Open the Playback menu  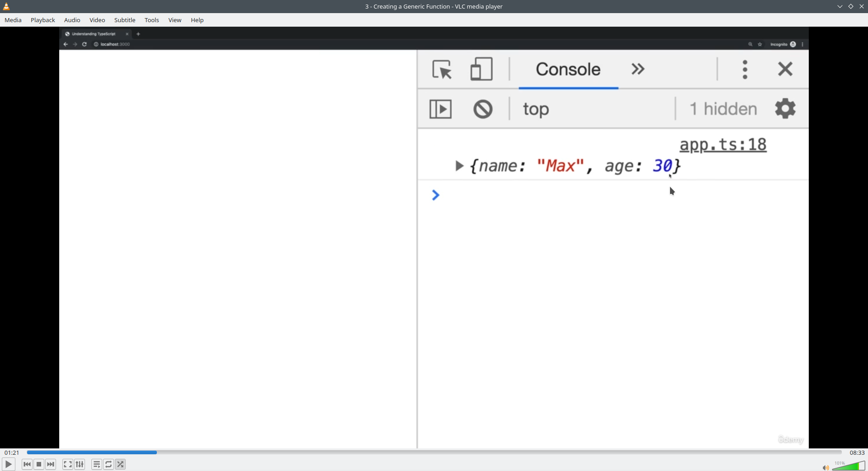[43, 20]
